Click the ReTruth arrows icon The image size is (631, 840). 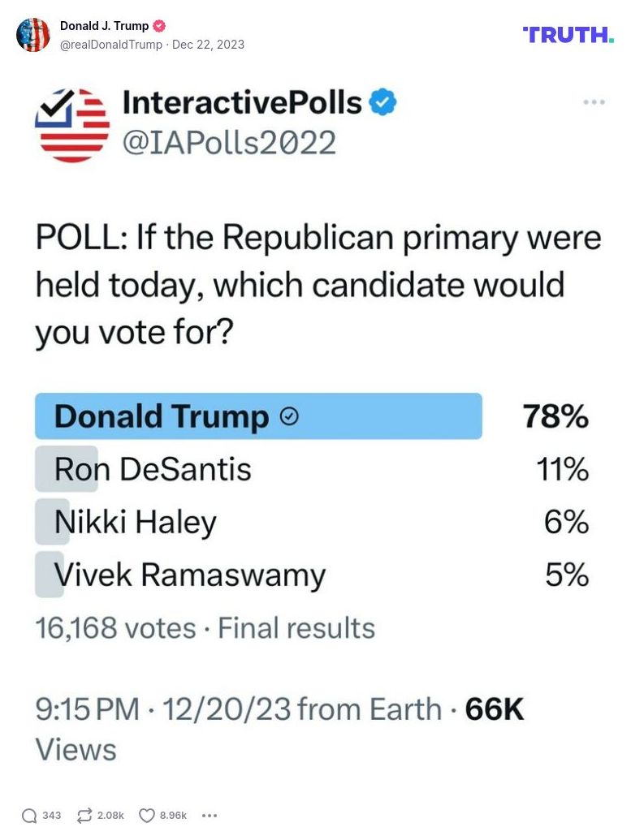tap(84, 816)
